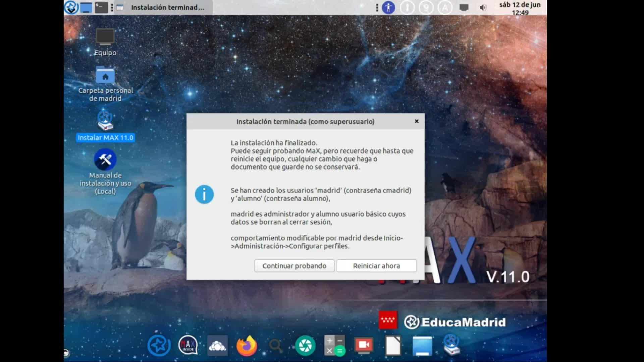Screen dimensions: 644x362
Task: Click the volume speaker icon
Action: (483, 7)
